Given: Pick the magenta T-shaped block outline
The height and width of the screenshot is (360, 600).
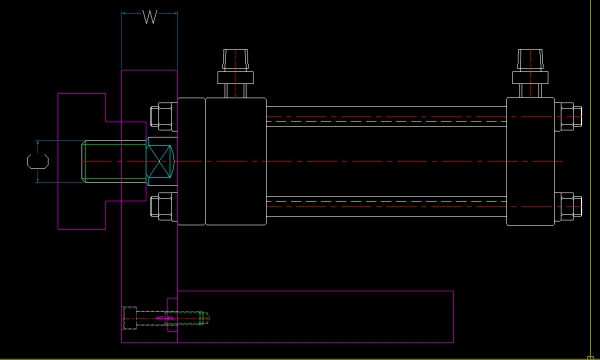Looking at the screenshot, I should tap(102, 161).
